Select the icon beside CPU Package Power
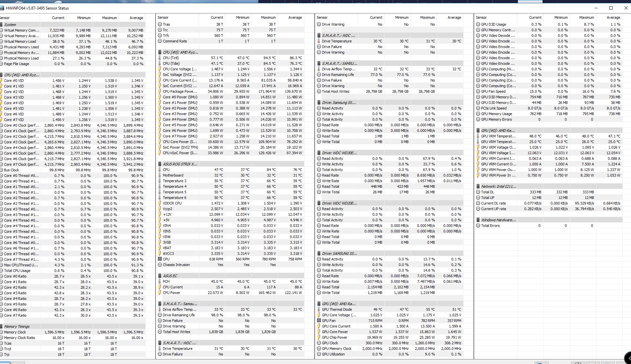The image size is (631, 364). point(160,91)
